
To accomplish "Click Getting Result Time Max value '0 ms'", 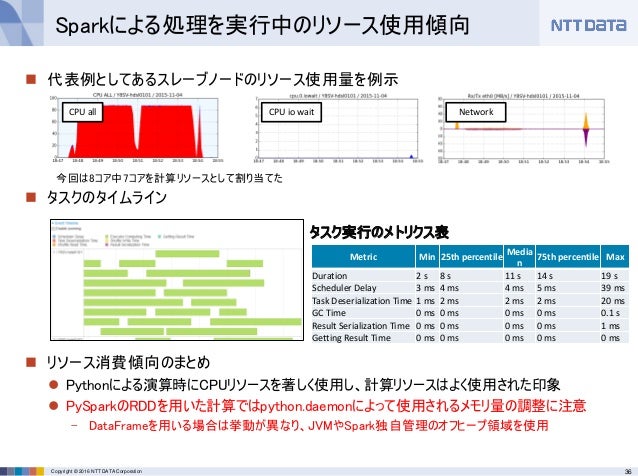I will click(610, 338).
